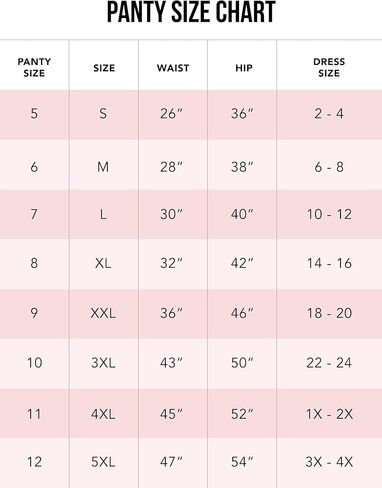Image resolution: width=382 pixels, height=488 pixels.
Task: Click the WAIST column header
Action: pyautogui.click(x=173, y=68)
